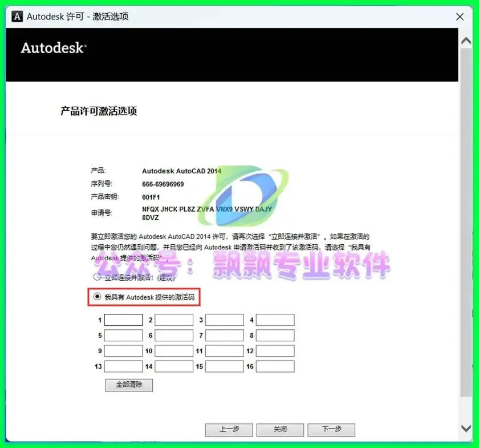This screenshot has width=479, height=448.
Task: Click request code ending 8DVZ
Action: [x=151, y=217]
